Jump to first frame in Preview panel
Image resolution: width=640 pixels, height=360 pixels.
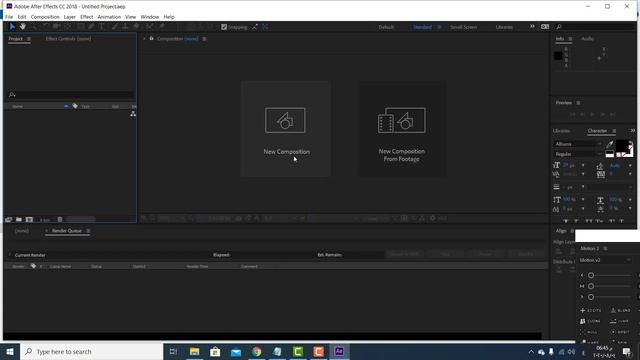573,114
